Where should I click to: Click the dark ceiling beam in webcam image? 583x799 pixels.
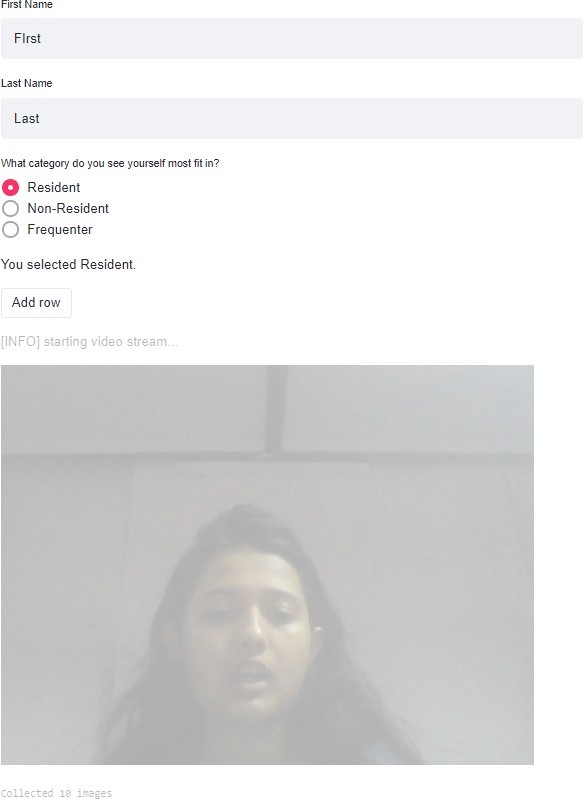click(276, 408)
